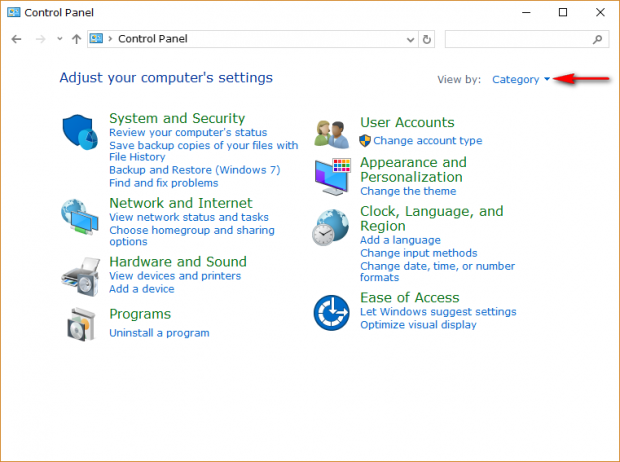This screenshot has width=620, height=462.
Task: Go back using the back arrow
Action: (16, 39)
